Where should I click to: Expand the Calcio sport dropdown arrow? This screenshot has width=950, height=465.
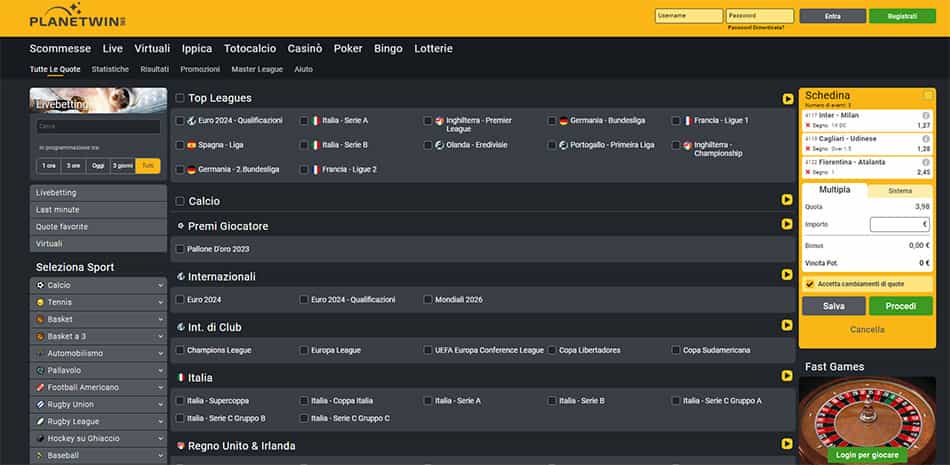tap(161, 286)
